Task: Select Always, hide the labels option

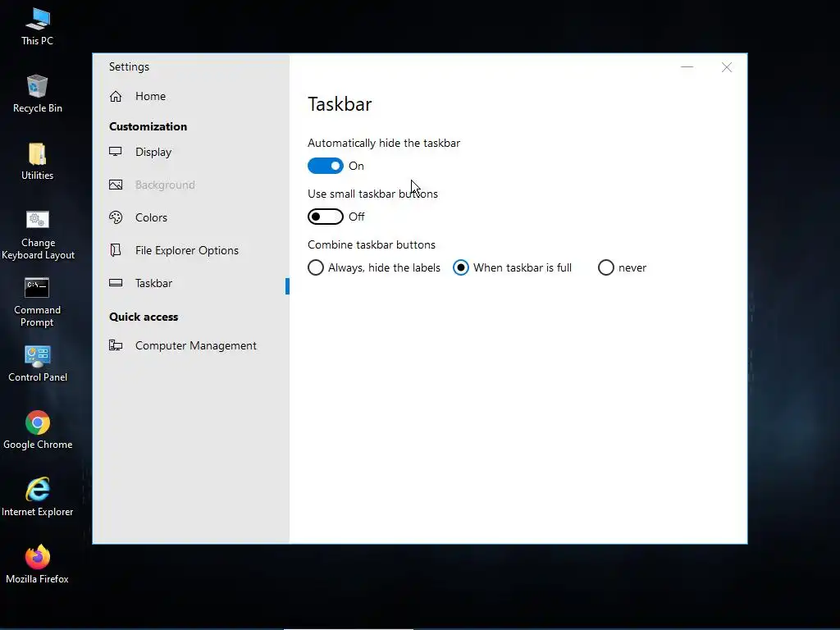Action: [x=374, y=267]
